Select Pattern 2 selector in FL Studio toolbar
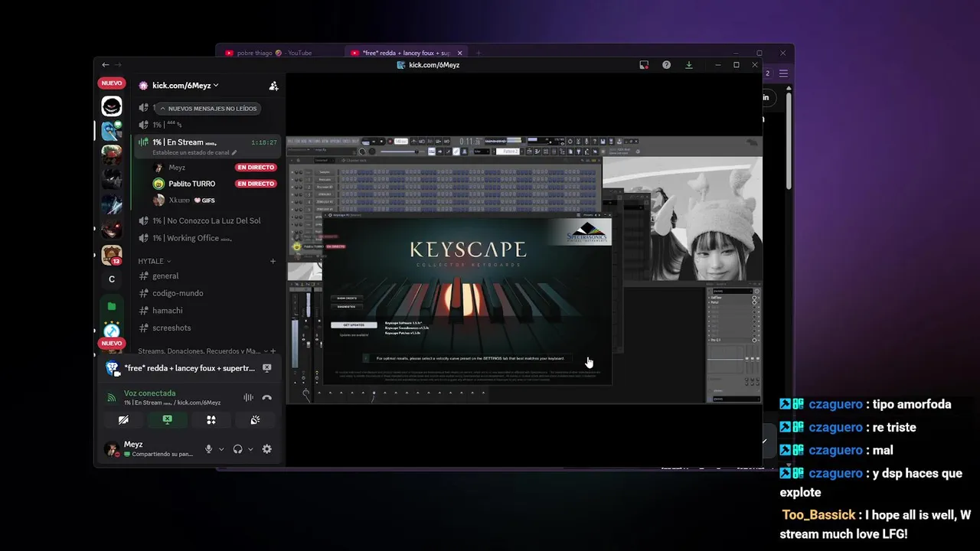The height and width of the screenshot is (551, 980). (507, 152)
